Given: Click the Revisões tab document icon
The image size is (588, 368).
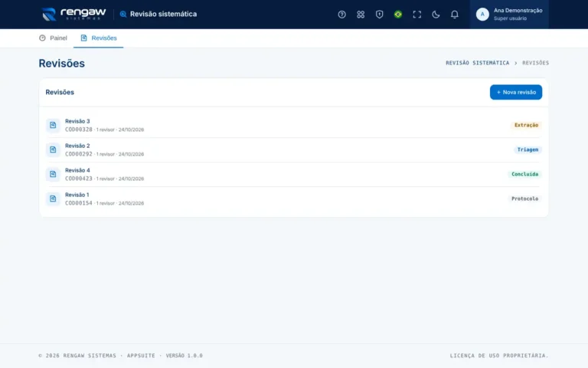Looking at the screenshot, I should [x=83, y=38].
